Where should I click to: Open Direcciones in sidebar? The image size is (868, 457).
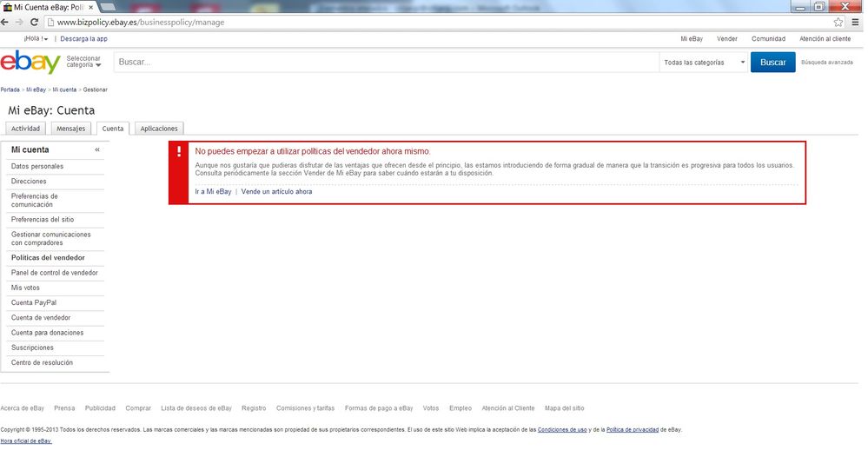29,181
